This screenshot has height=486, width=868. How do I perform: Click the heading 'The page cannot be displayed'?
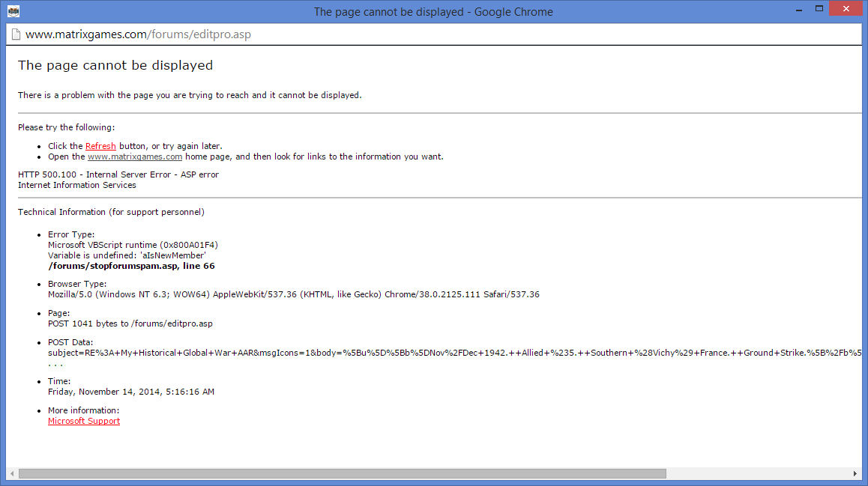(115, 65)
